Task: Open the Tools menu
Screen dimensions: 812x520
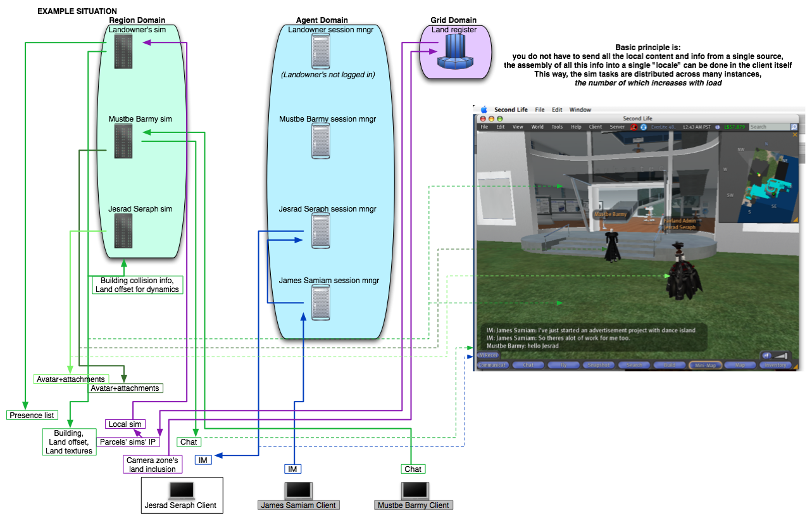Action: coord(556,127)
